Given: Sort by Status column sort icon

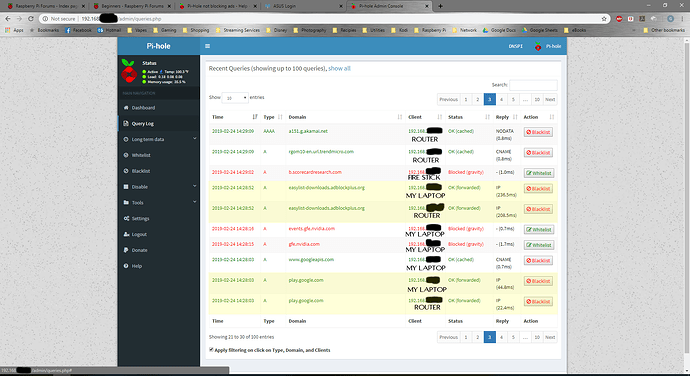Looking at the screenshot, I should tap(487, 117).
